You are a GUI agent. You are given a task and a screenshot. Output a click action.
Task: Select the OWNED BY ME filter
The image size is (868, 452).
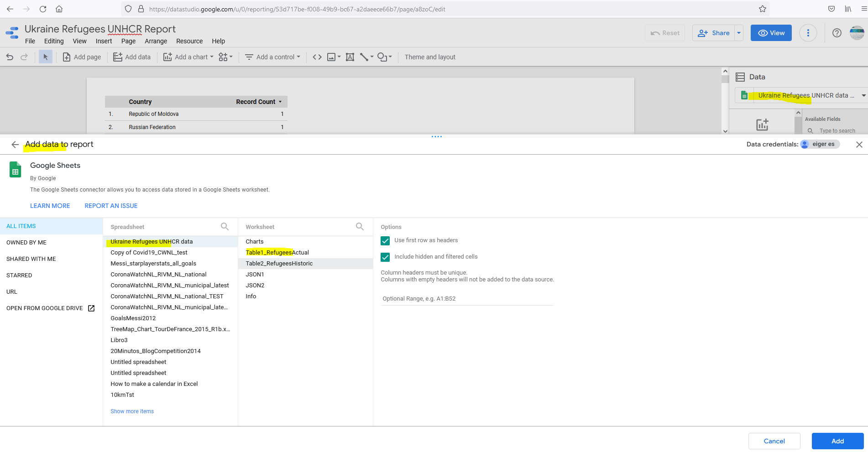pos(51,243)
